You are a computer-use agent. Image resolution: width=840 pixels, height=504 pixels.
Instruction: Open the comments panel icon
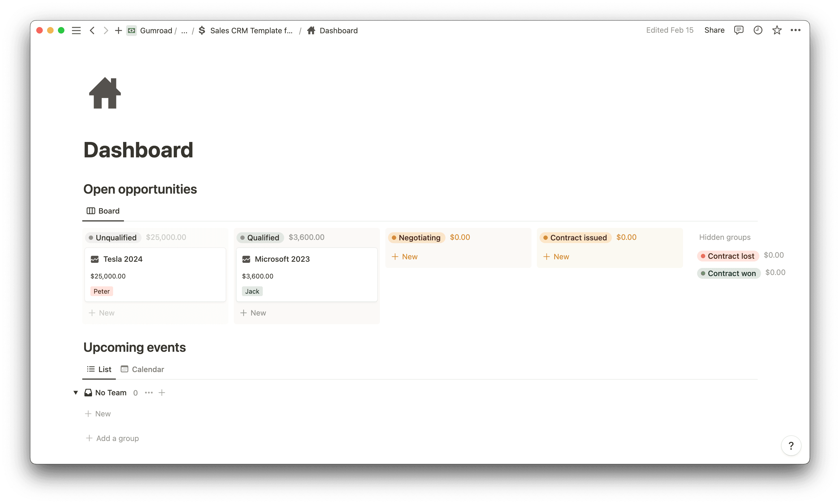739,30
